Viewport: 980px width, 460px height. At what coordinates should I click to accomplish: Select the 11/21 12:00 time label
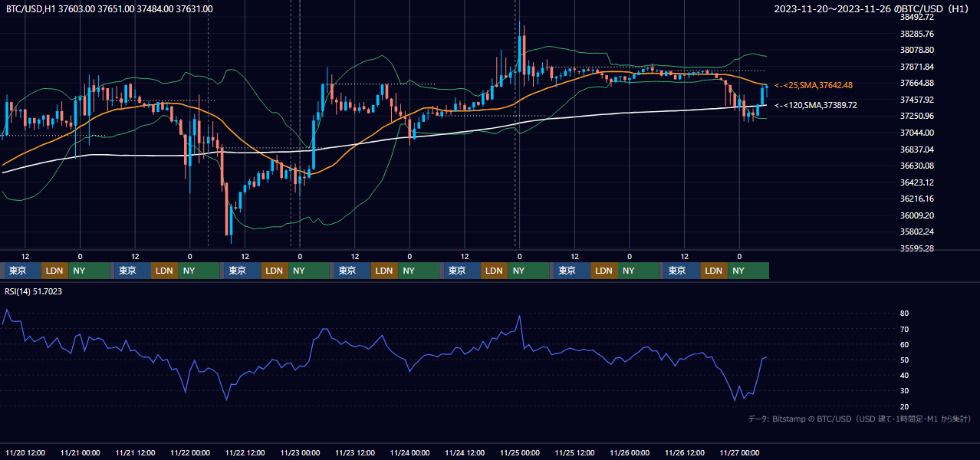coord(135,452)
